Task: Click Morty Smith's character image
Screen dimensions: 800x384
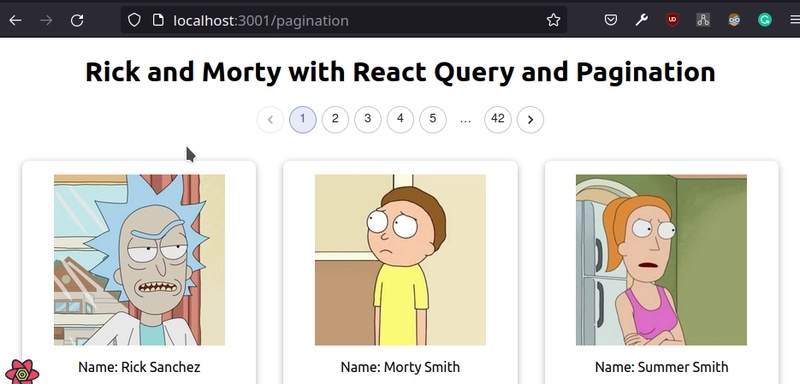Action: pyautogui.click(x=401, y=260)
